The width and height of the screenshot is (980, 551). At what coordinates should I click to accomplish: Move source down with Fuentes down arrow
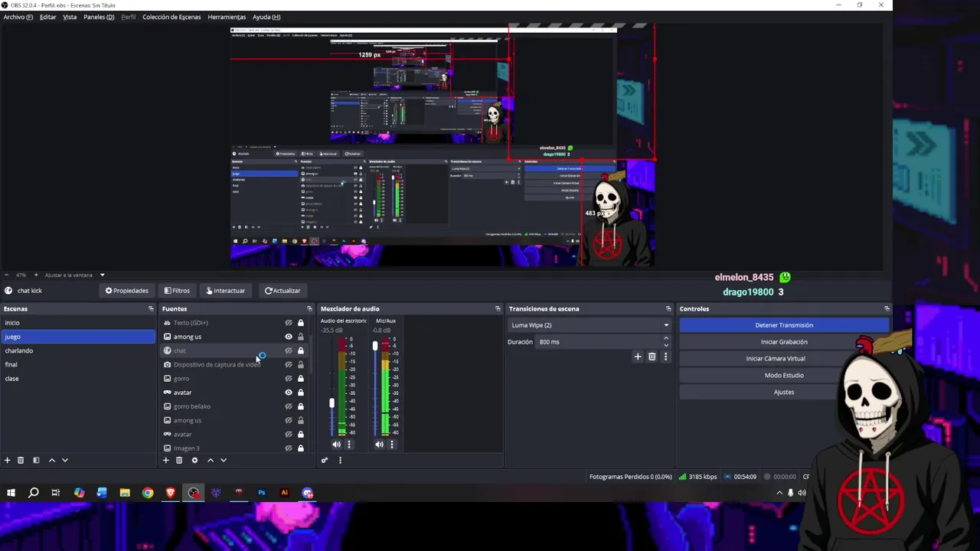point(224,460)
